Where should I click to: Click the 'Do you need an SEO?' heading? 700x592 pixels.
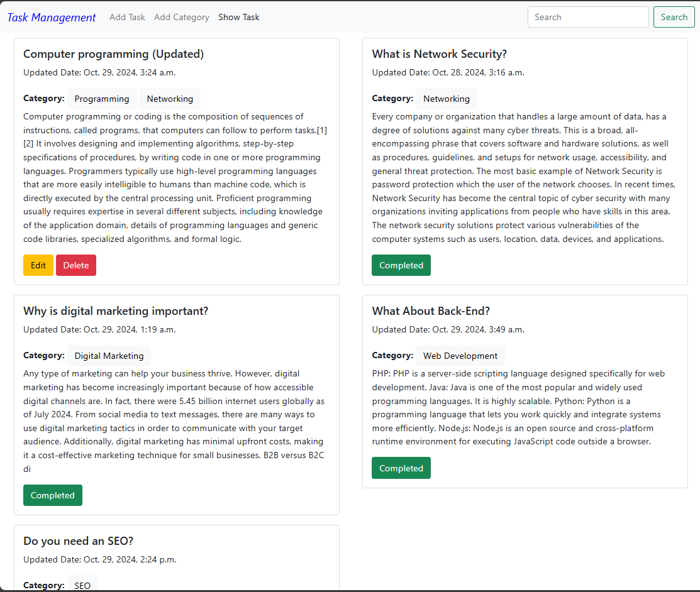[x=78, y=541]
